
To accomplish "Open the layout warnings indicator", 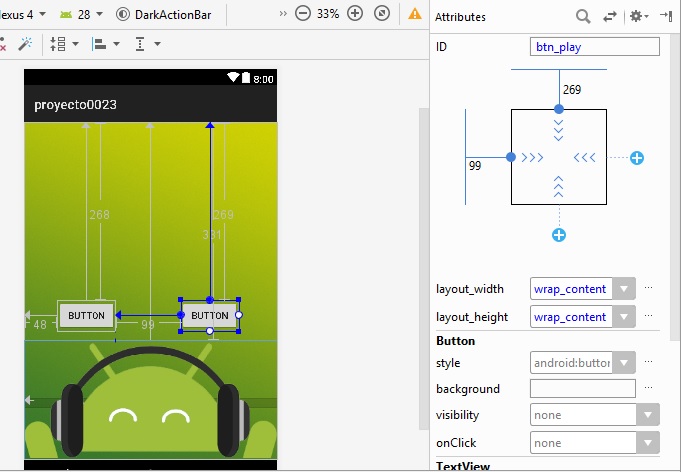I will pos(415,14).
